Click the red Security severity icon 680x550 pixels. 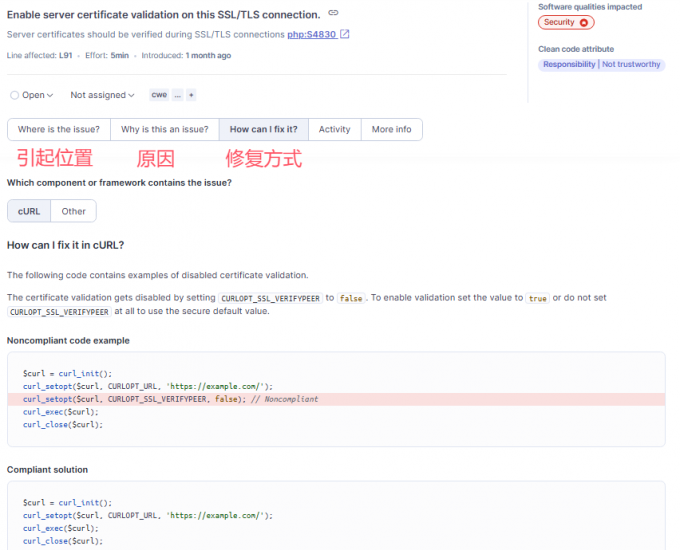(x=585, y=22)
